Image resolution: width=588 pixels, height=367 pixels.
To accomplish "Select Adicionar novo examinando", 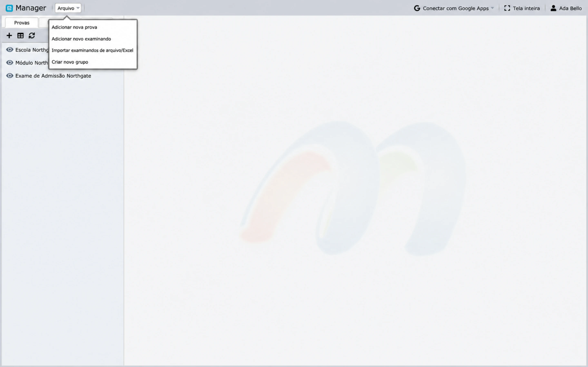I will pos(81,39).
